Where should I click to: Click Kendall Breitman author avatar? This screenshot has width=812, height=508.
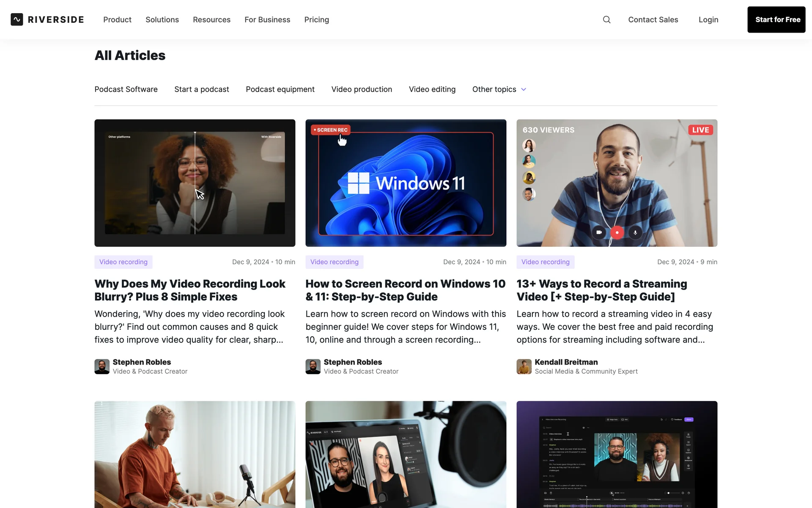(524, 367)
